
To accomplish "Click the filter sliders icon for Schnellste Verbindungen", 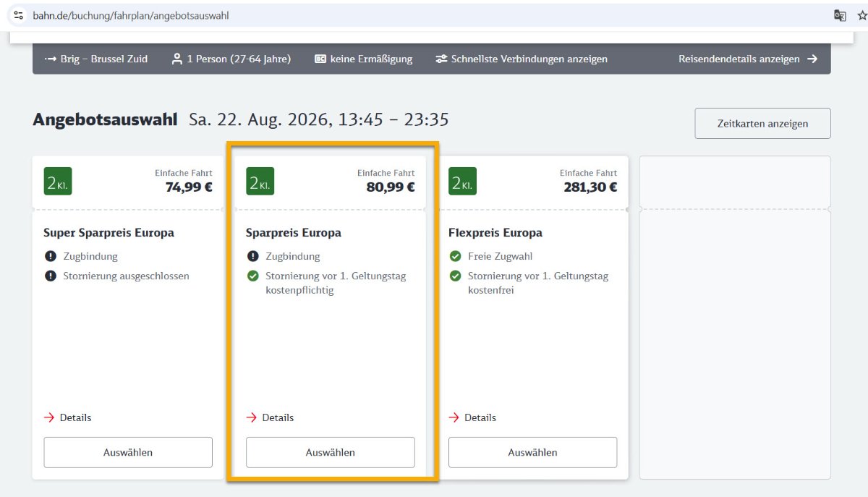I will [441, 59].
